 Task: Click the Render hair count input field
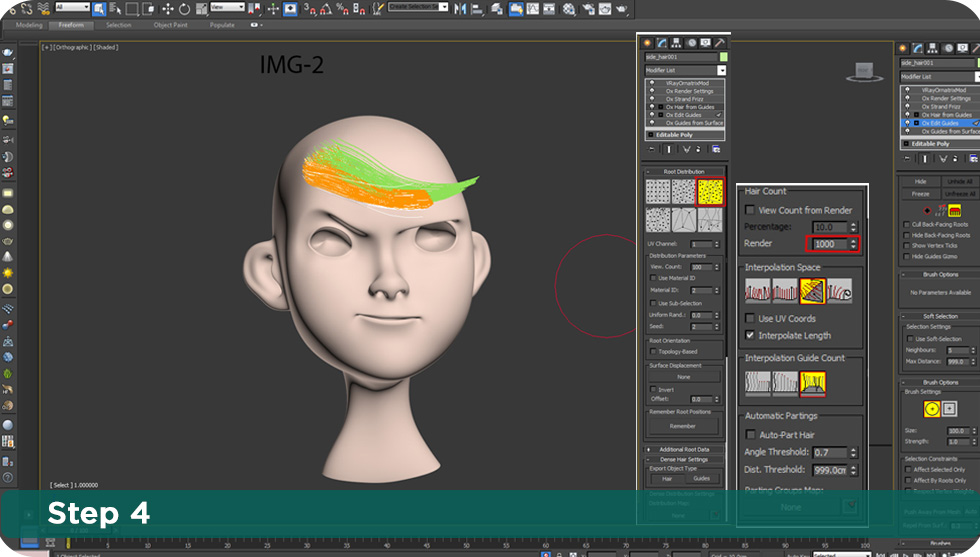[829, 244]
